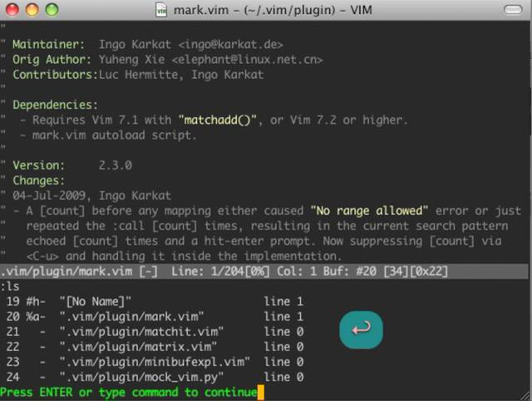This screenshot has width=532, height=401.
Task: Click the status line entry "Line: 1/204[0%]"
Action: 221,271
